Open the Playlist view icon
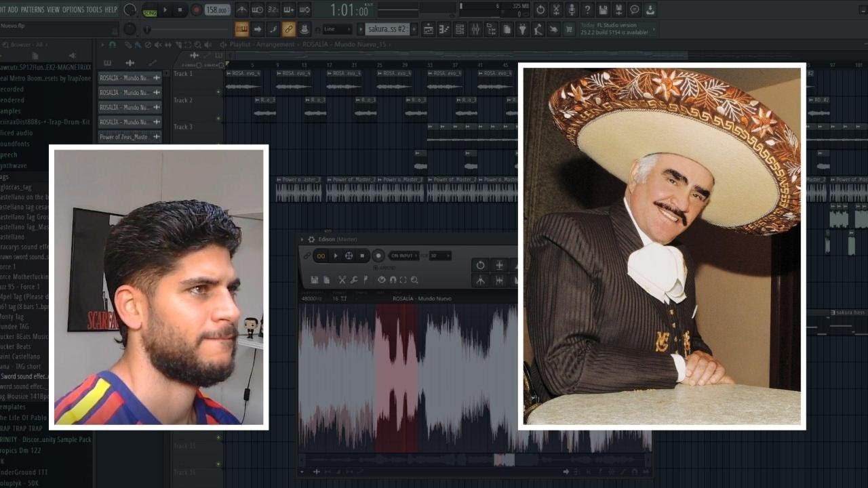The width and height of the screenshot is (868, 488). [429, 29]
